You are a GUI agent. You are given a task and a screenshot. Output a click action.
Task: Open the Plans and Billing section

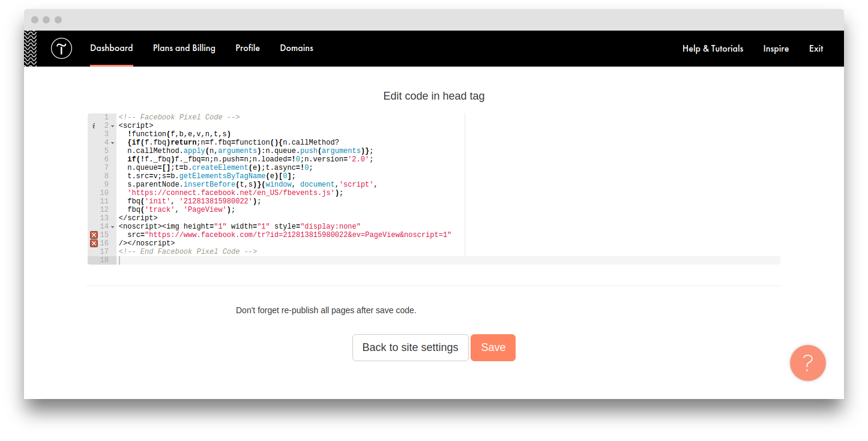tap(184, 48)
